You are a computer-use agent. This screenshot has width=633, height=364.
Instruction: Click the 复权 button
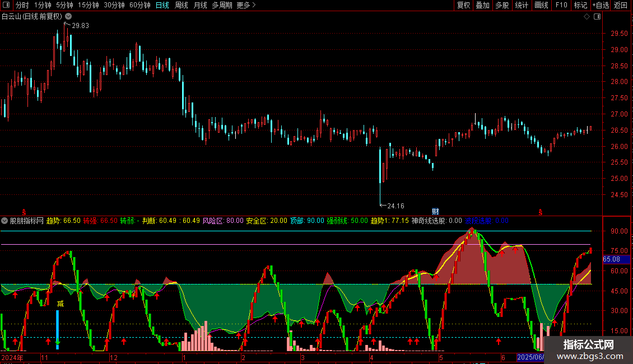pos(463,5)
